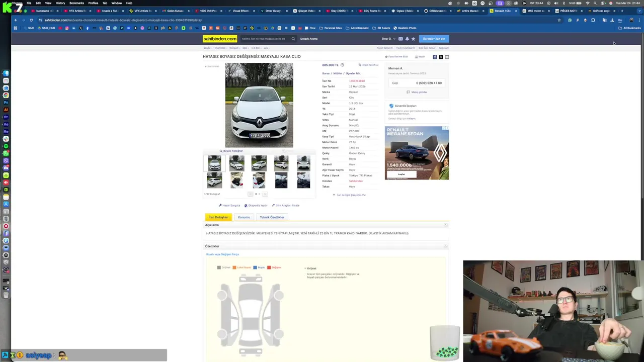The width and height of the screenshot is (644, 362).
Task: Open the Ömer Ö. account dropdown
Action: 388,39
